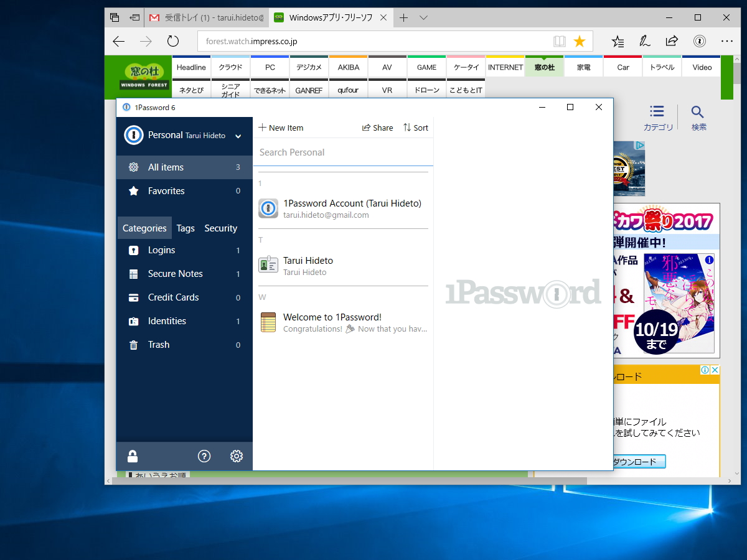
Task: Toggle the bookmark star in the address bar
Action: point(580,40)
